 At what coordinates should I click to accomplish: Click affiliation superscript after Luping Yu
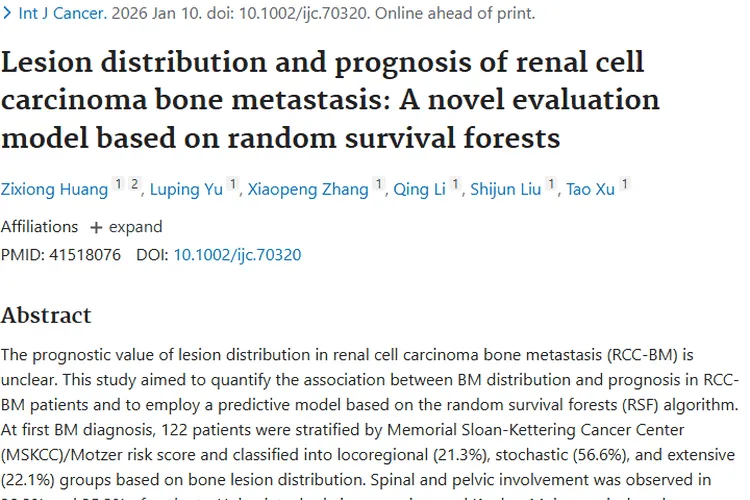233,185
